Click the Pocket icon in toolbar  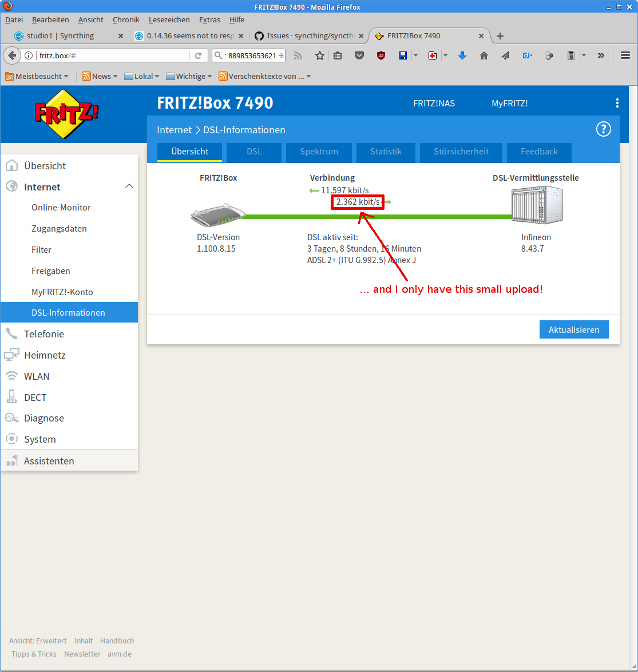click(359, 55)
